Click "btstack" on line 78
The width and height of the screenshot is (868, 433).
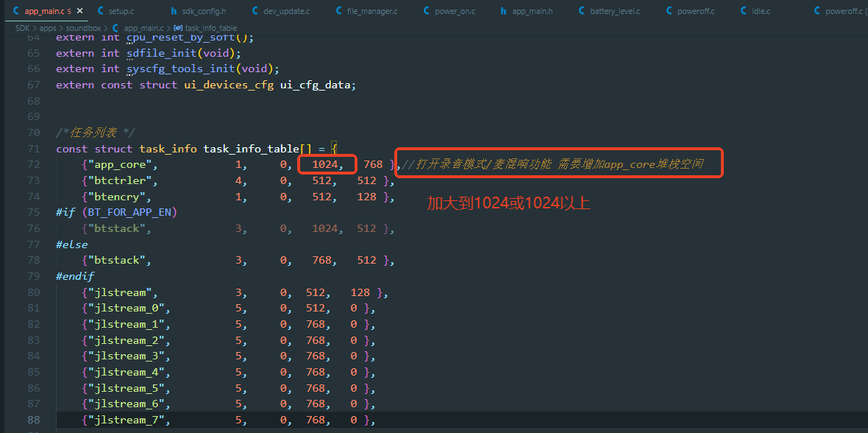[115, 260]
